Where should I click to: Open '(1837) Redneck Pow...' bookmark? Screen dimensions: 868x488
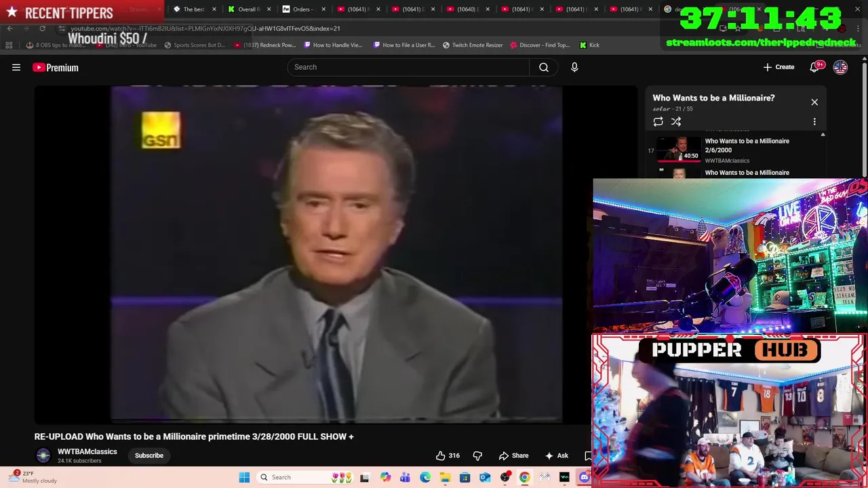click(265, 45)
